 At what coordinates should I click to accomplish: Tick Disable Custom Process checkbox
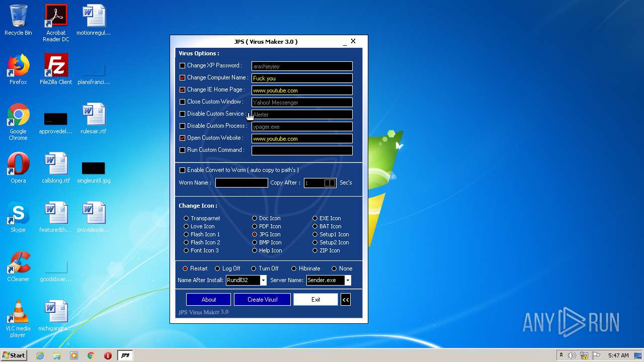183,126
